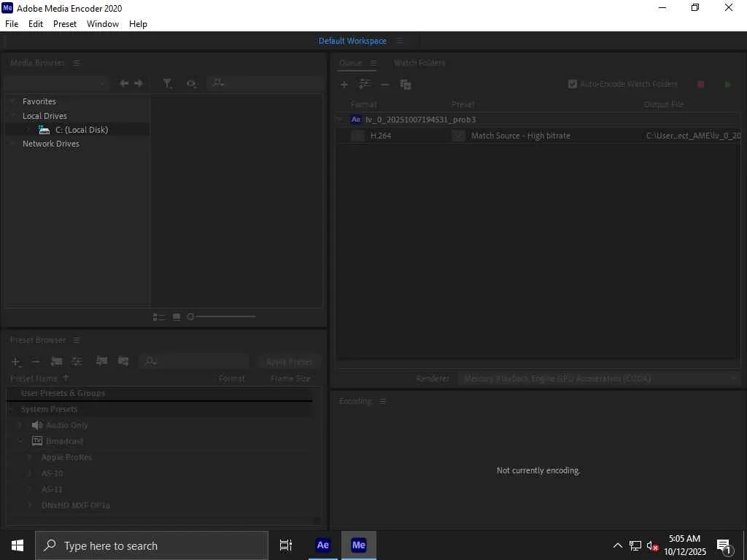
Task: Open the Media Browser panel menu
Action: (x=77, y=63)
